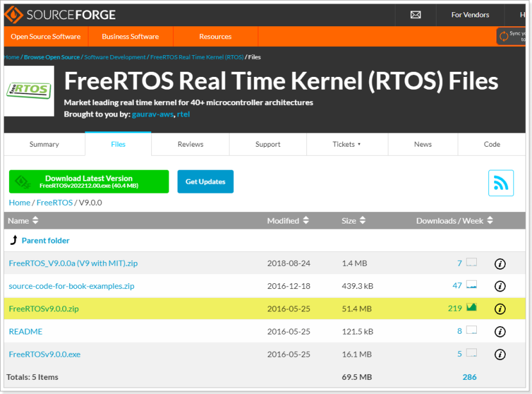Open the Support tab
Screen dimensions: 532x394
[x=268, y=144]
